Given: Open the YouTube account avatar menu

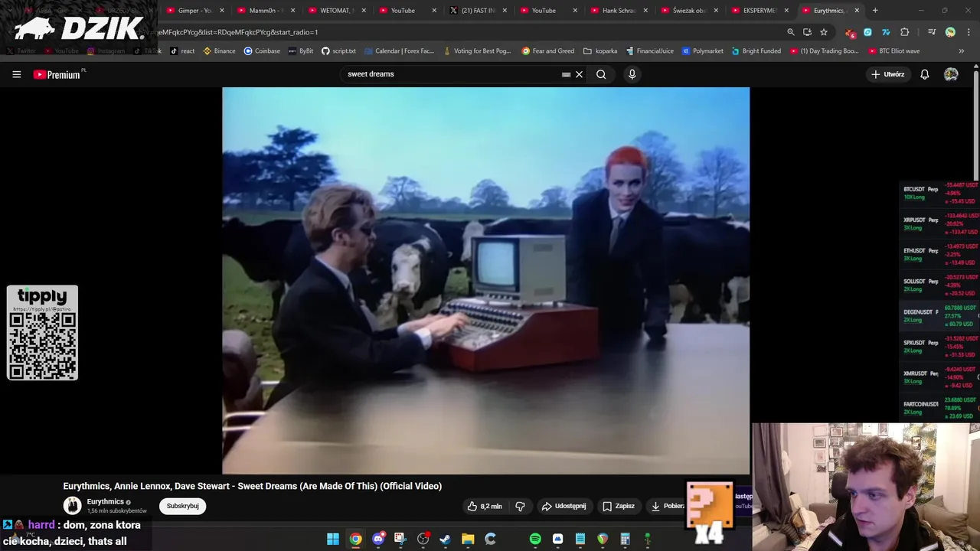Looking at the screenshot, I should [951, 74].
